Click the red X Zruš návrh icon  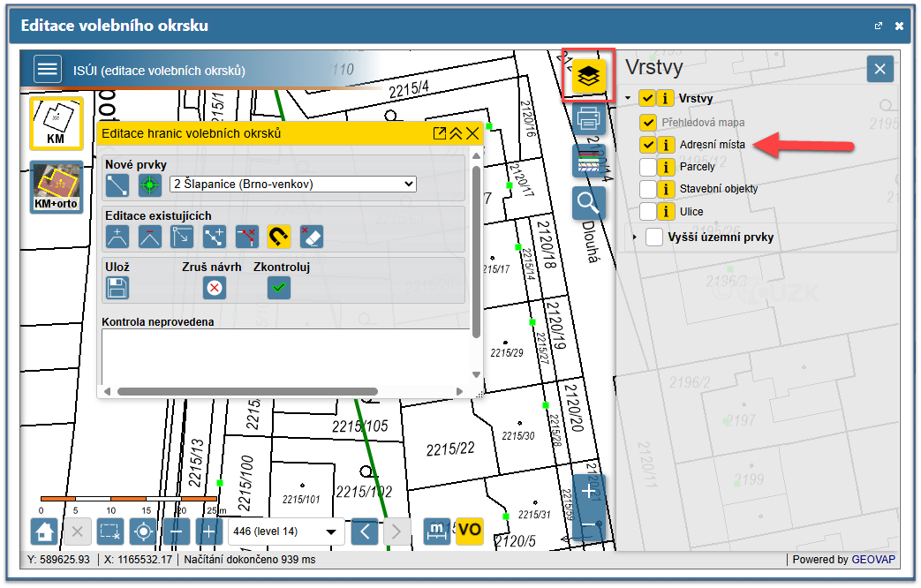click(x=215, y=288)
